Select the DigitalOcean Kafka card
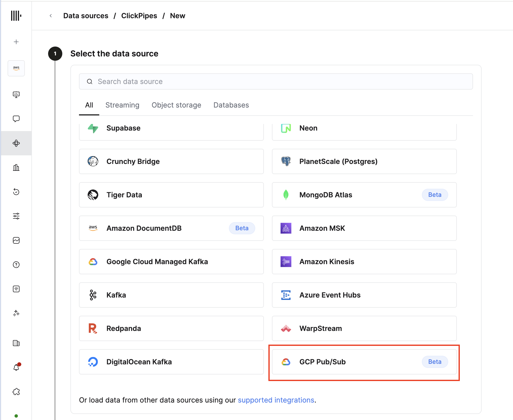Screen dimensions: 513x420 171,362
